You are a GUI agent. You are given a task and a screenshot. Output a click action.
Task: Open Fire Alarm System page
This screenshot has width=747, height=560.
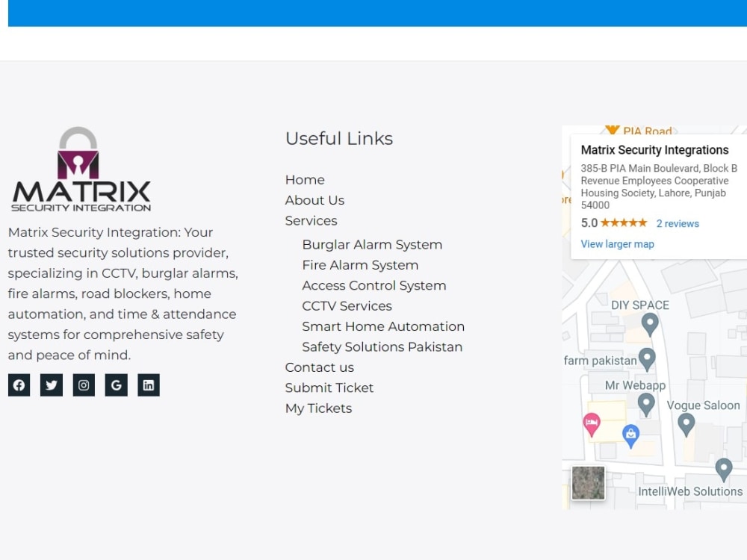[x=360, y=265]
